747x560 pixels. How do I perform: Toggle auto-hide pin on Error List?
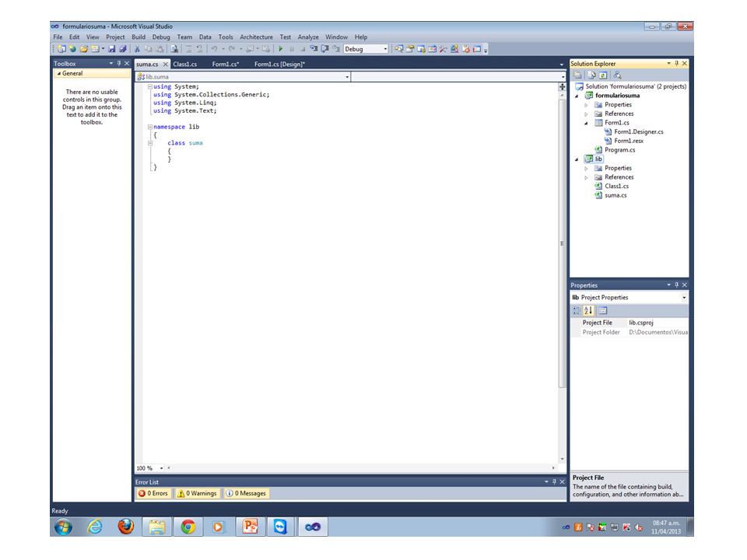point(554,482)
